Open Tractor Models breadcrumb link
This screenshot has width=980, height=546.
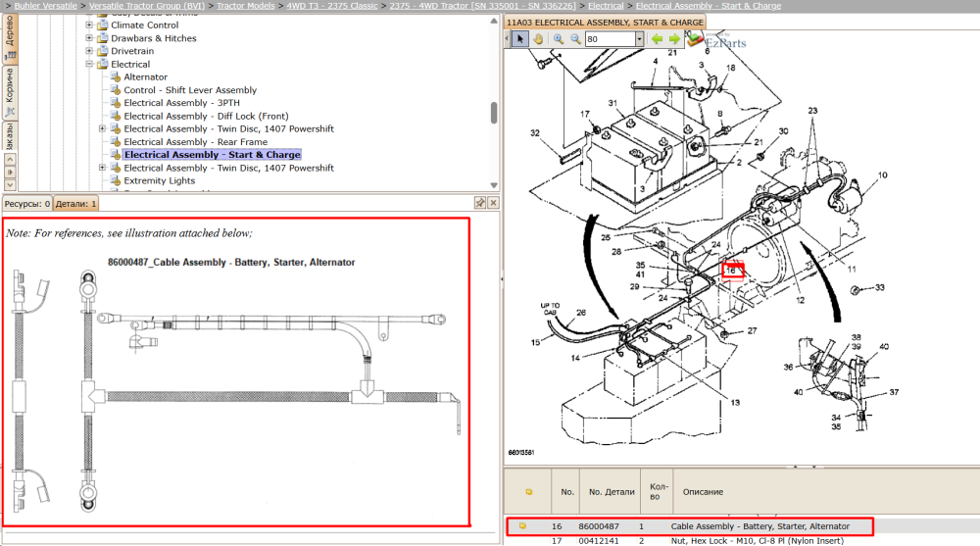pos(246,6)
